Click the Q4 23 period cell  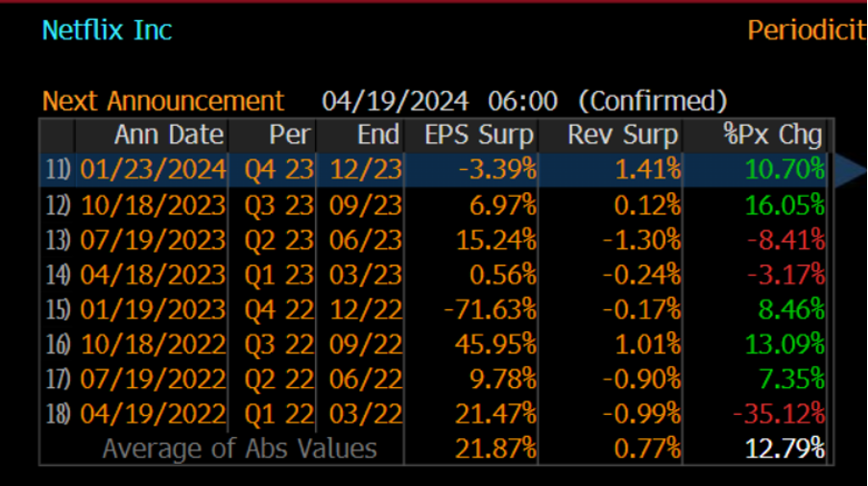pyautogui.click(x=279, y=170)
